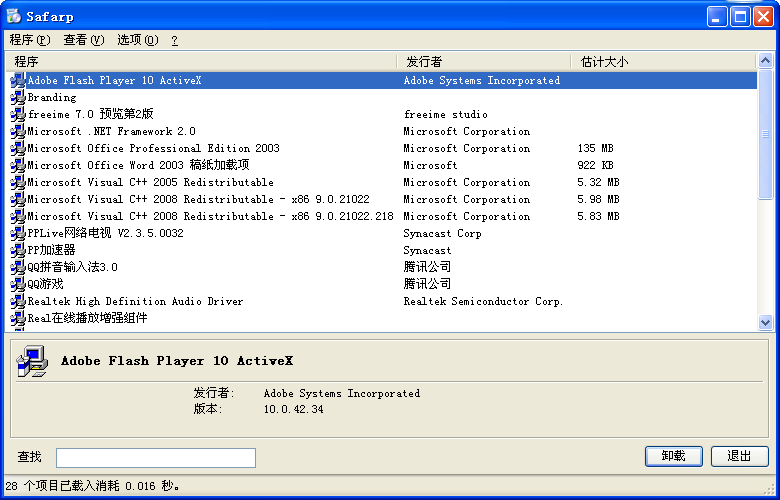Screen dimensions: 780x500
Task: Click the Adobe Flash Player 10 ActiveX row icon
Action: [x=18, y=80]
